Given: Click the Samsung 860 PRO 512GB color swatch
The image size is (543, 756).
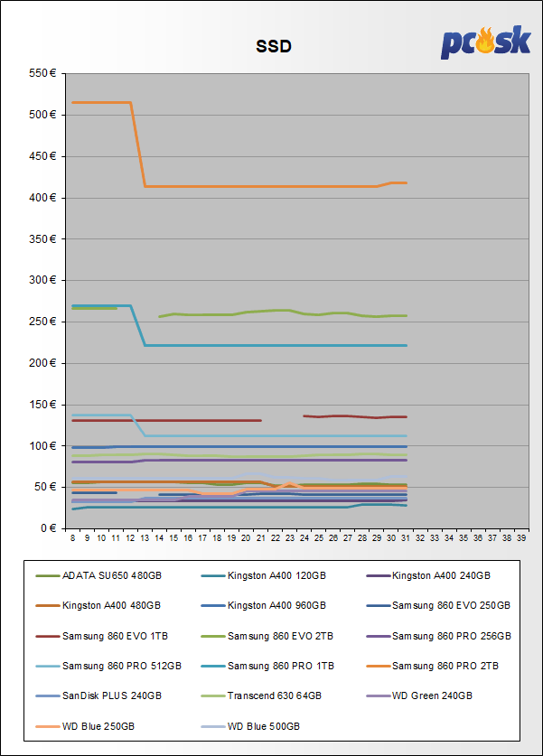Looking at the screenshot, I should 47,666.
